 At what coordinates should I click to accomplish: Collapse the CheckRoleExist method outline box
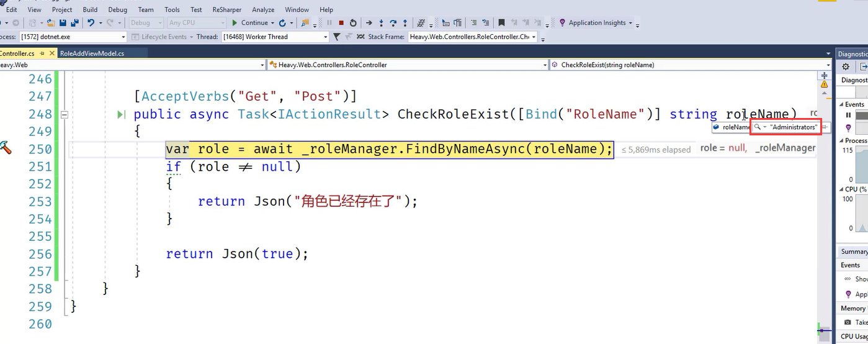(x=64, y=114)
